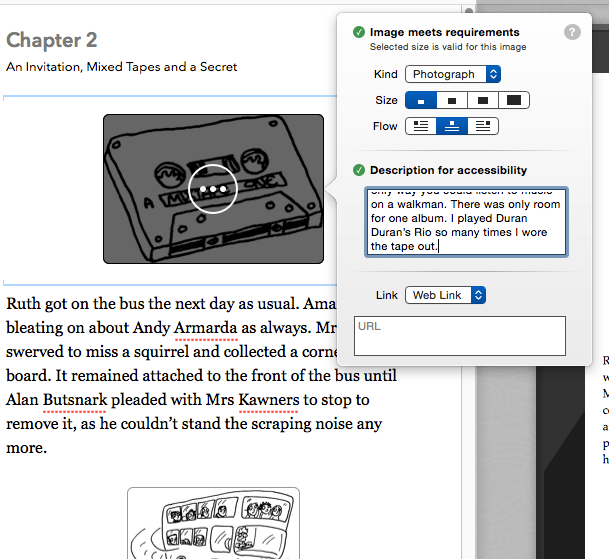Open the Kind dropdown showing Photograph
The image size is (609, 559).
pos(452,74)
